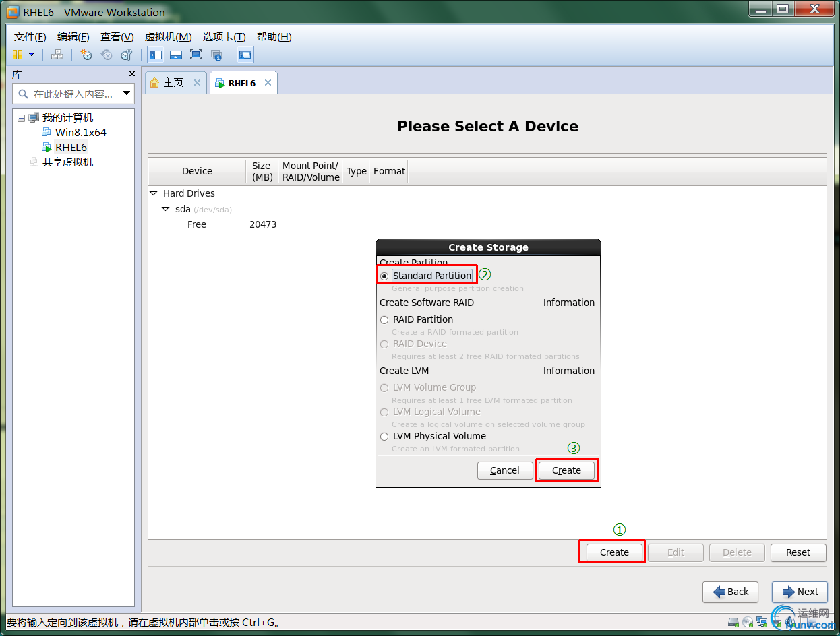Open the power options dropdown arrow beside pause
The height and width of the screenshot is (636, 840).
coord(31,55)
